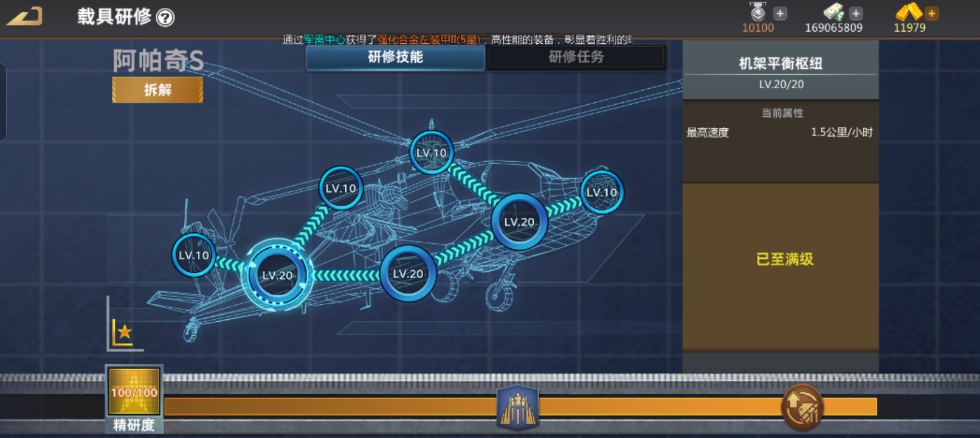The width and height of the screenshot is (980, 438).
Task: Add more cash via the plus icon
Action: coord(856,13)
